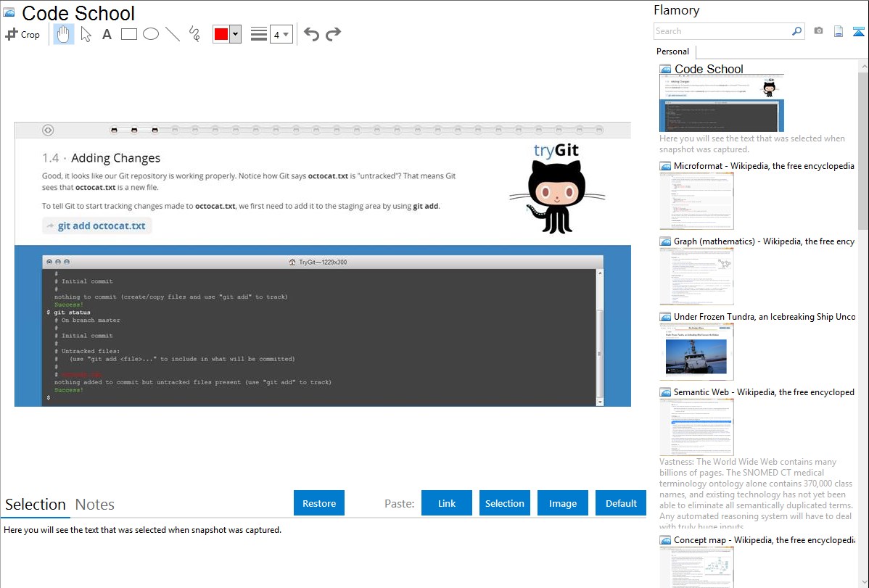Image resolution: width=869 pixels, height=588 pixels.
Task: Click the tryGit octocat logo
Action: coord(557,189)
